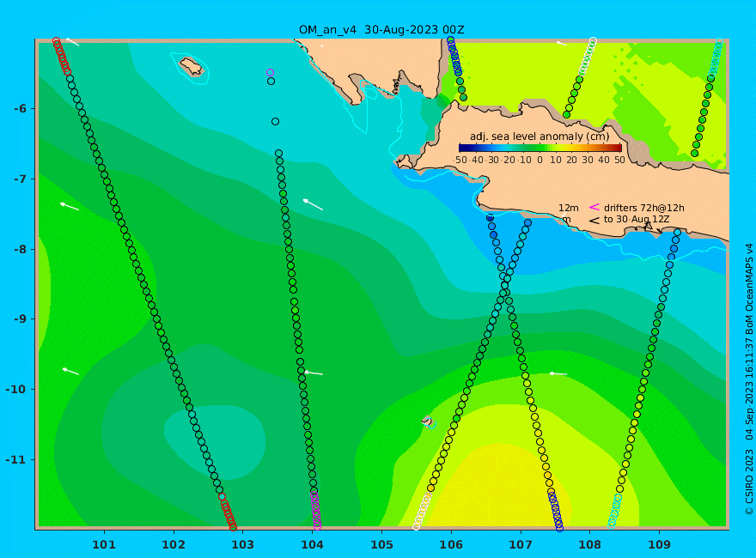
Task: Click the red circle cluster at the top-left track start
Action: (x=62, y=57)
